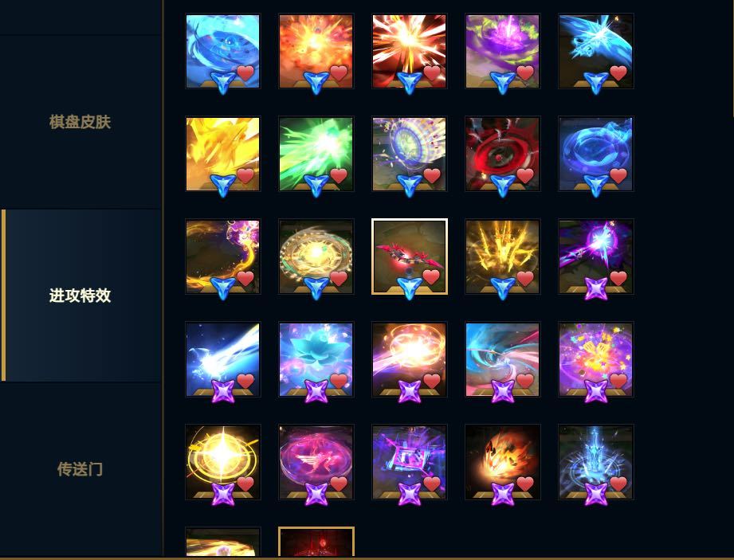Select the blue water swirl effect thumbnail
Screen dimensions: 734x560
(x=223, y=51)
